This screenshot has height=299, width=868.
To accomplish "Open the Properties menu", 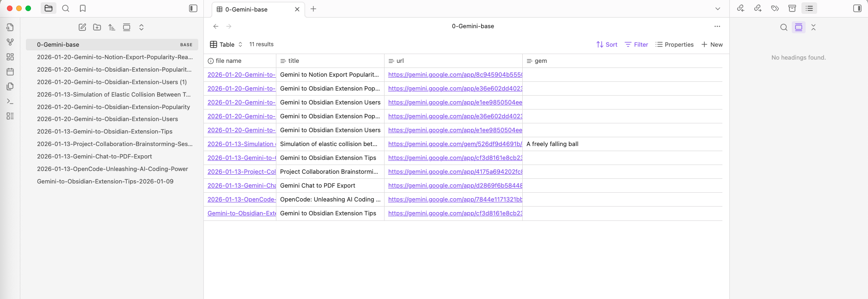I will click(675, 44).
